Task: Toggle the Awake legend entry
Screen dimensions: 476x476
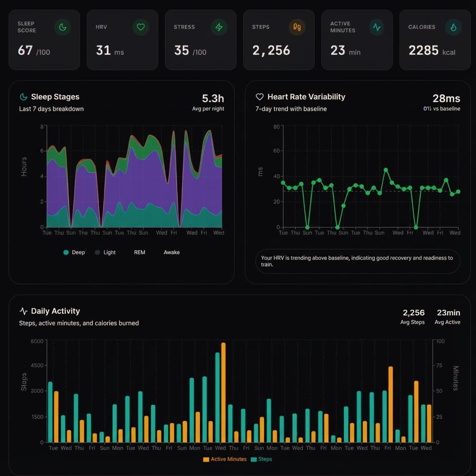Action: click(x=172, y=252)
